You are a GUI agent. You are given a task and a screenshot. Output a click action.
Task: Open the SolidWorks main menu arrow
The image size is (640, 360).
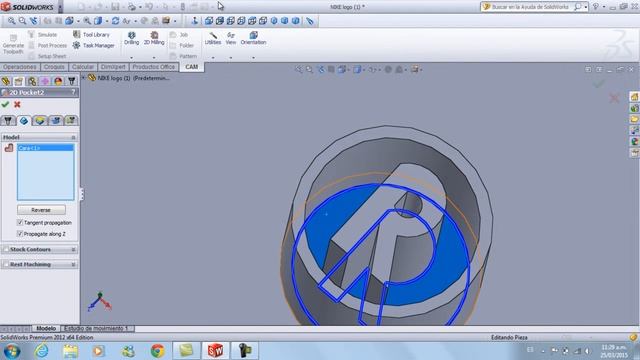coord(60,7)
